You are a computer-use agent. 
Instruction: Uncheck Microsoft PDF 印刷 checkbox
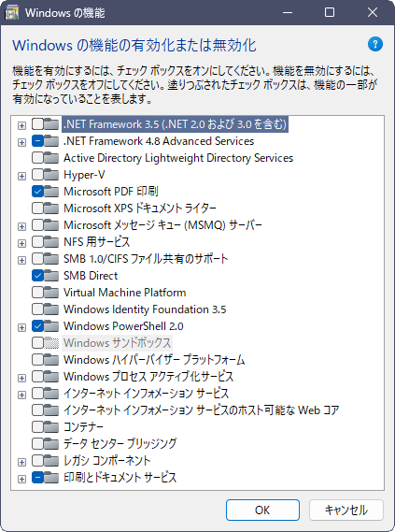37,192
